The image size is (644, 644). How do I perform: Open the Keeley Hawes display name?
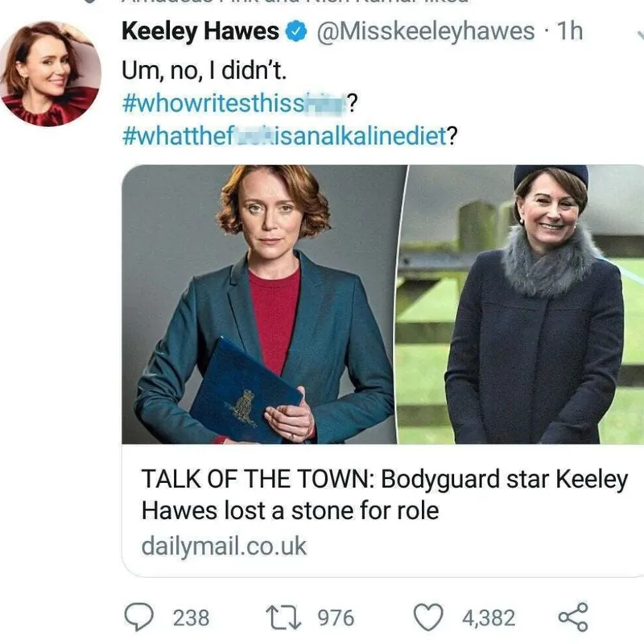pyautogui.click(x=200, y=32)
